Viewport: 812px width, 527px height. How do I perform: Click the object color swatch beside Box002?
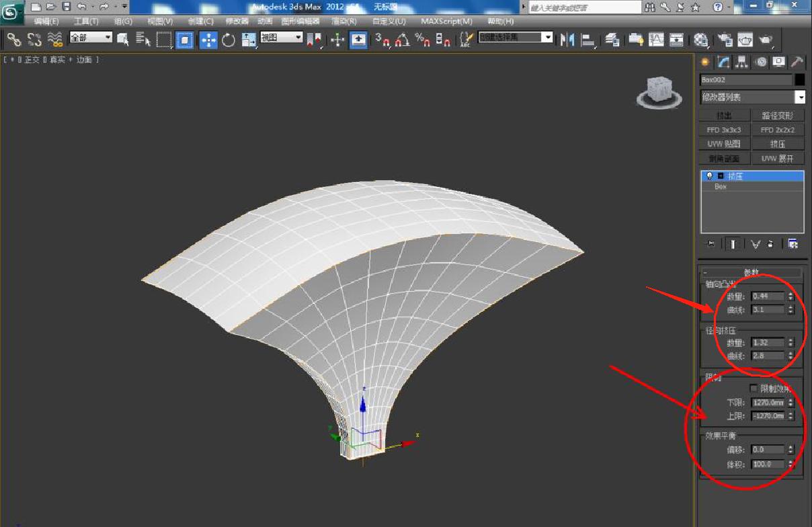click(801, 79)
